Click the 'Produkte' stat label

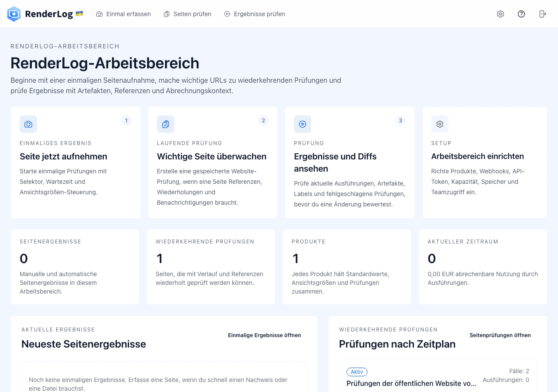coord(309,242)
